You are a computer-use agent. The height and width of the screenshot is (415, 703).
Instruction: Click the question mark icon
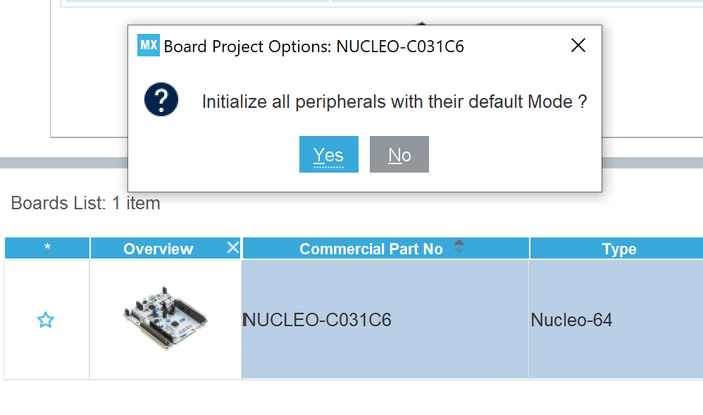(161, 100)
